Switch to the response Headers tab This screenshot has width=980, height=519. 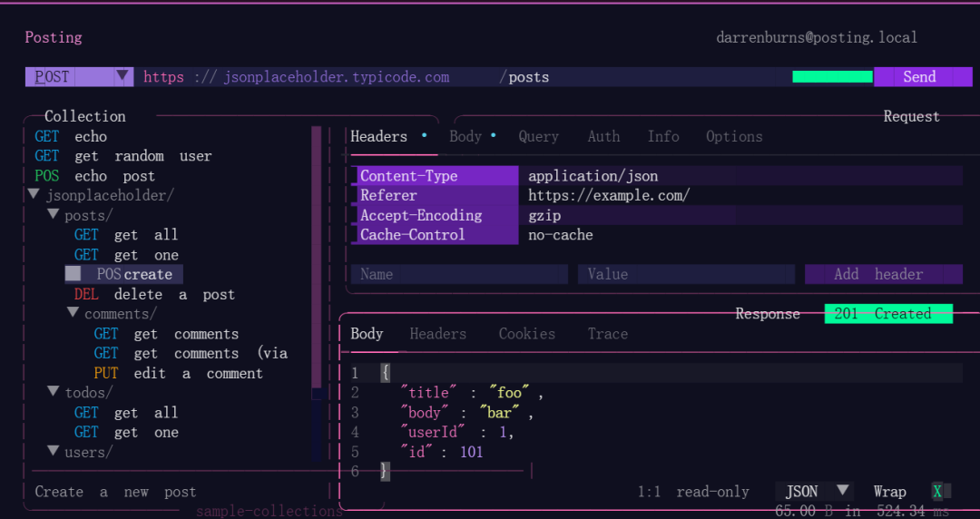[x=438, y=333]
